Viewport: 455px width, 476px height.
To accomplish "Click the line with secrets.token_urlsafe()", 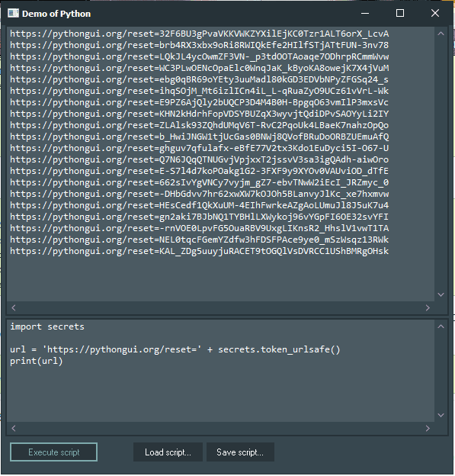I will point(175,349).
